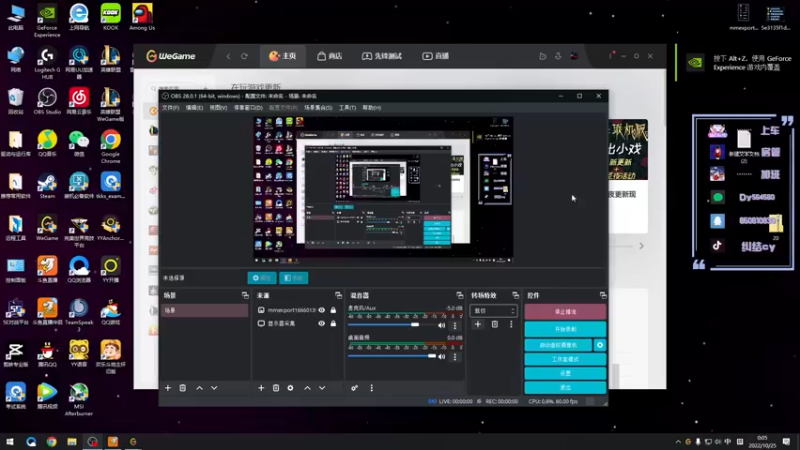Open the View menu in OBS
The height and width of the screenshot is (450, 800).
pyautogui.click(x=218, y=108)
